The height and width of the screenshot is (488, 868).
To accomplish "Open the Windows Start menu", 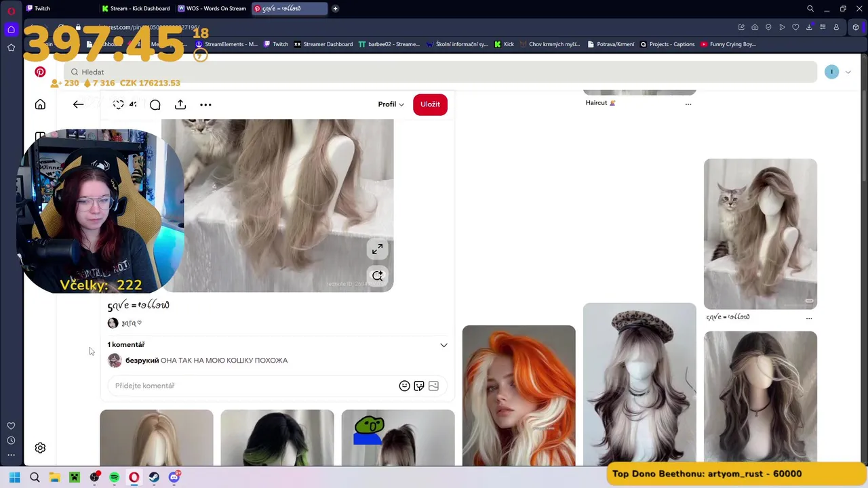I will [14, 477].
